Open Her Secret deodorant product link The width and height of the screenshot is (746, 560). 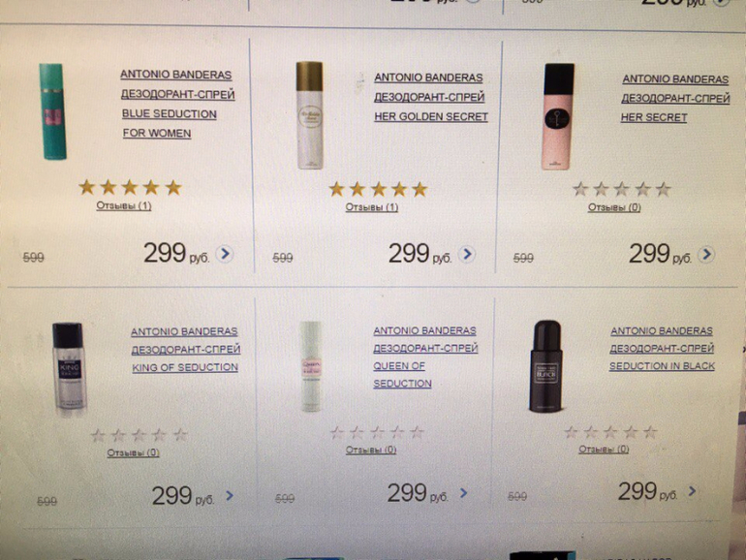pos(675,98)
